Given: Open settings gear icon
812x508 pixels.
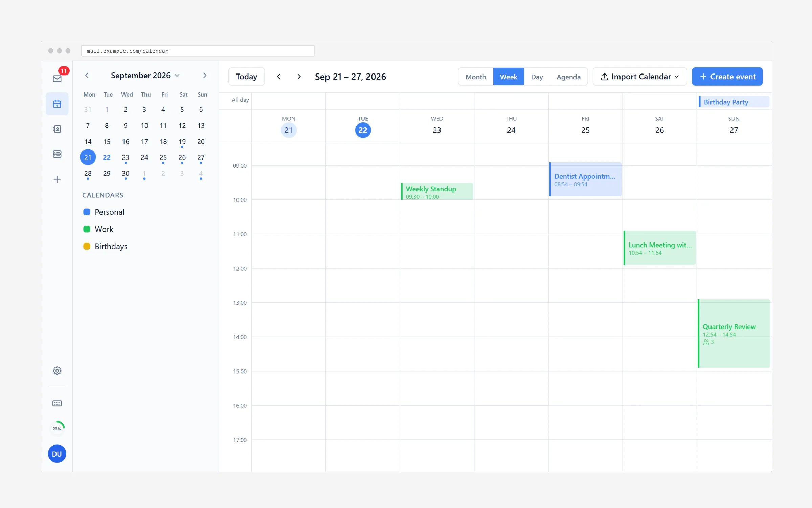Looking at the screenshot, I should [x=57, y=371].
